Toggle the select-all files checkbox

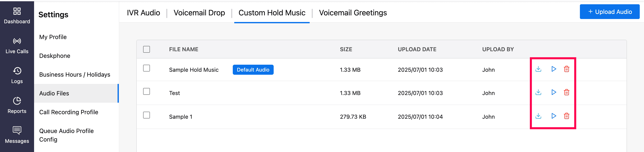pyautogui.click(x=147, y=49)
